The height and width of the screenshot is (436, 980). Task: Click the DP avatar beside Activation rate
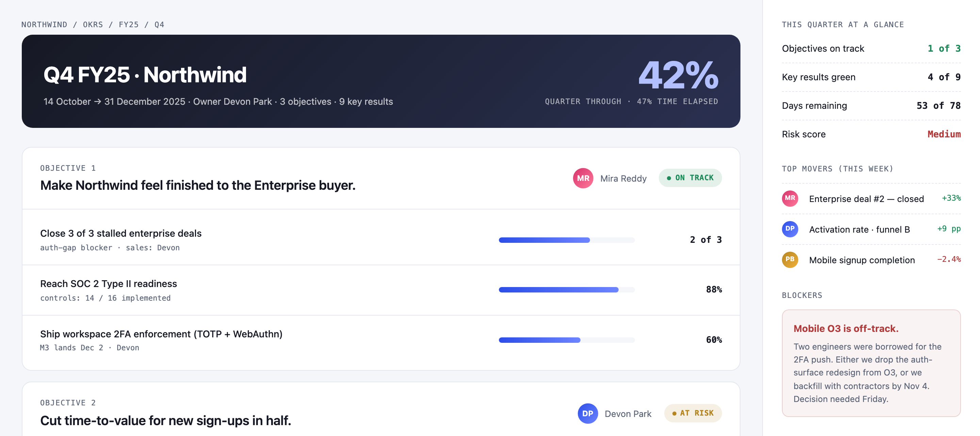(x=790, y=229)
